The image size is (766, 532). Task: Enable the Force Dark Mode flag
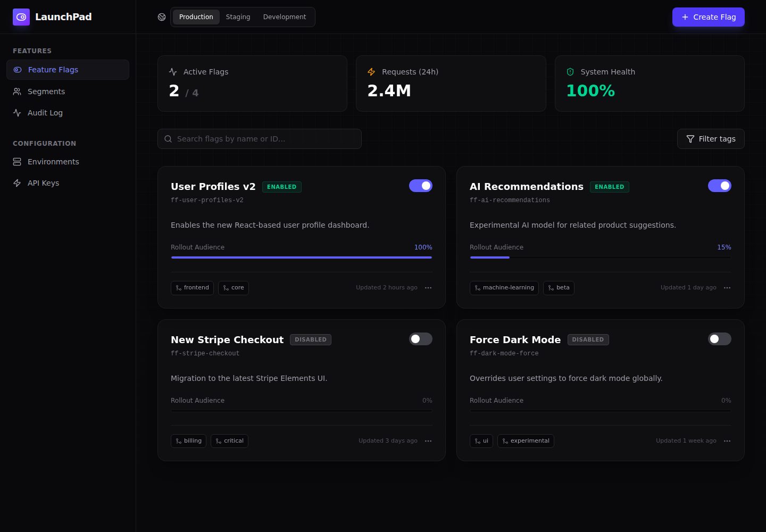pos(720,339)
